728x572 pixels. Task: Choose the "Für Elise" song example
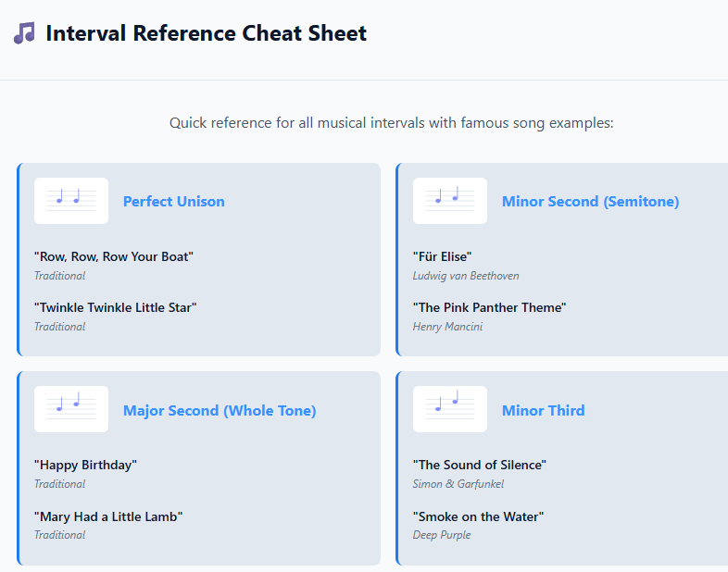click(442, 256)
